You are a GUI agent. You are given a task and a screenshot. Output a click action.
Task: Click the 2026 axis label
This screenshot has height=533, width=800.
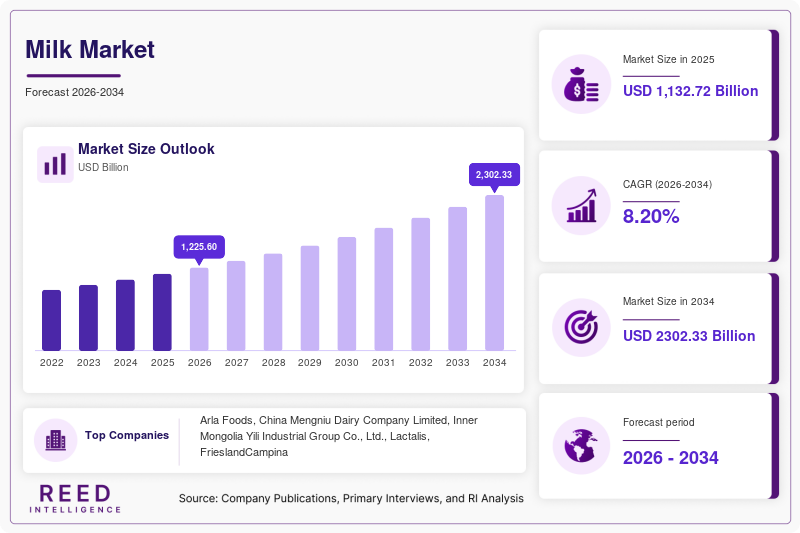click(x=199, y=363)
